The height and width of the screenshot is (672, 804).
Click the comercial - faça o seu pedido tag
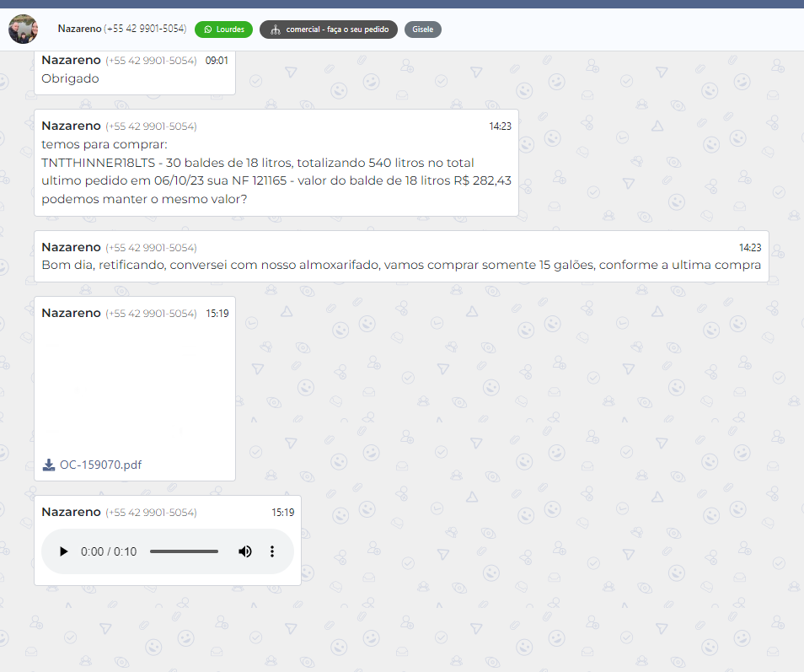click(337, 30)
